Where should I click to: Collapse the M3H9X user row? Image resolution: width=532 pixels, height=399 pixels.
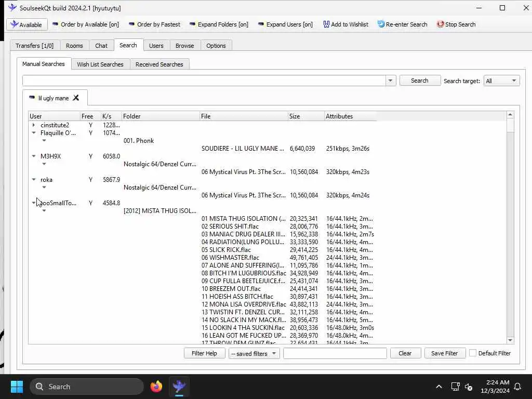(x=34, y=156)
